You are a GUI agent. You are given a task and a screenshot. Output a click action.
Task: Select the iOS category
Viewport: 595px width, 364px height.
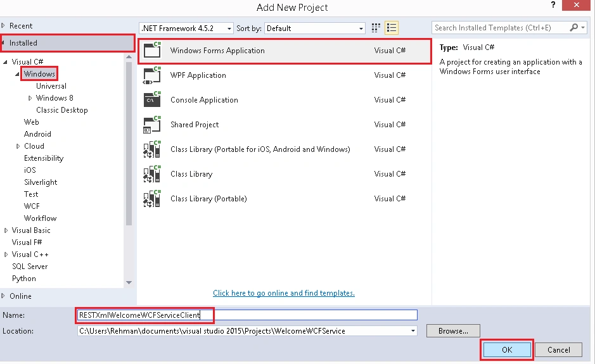click(x=30, y=170)
